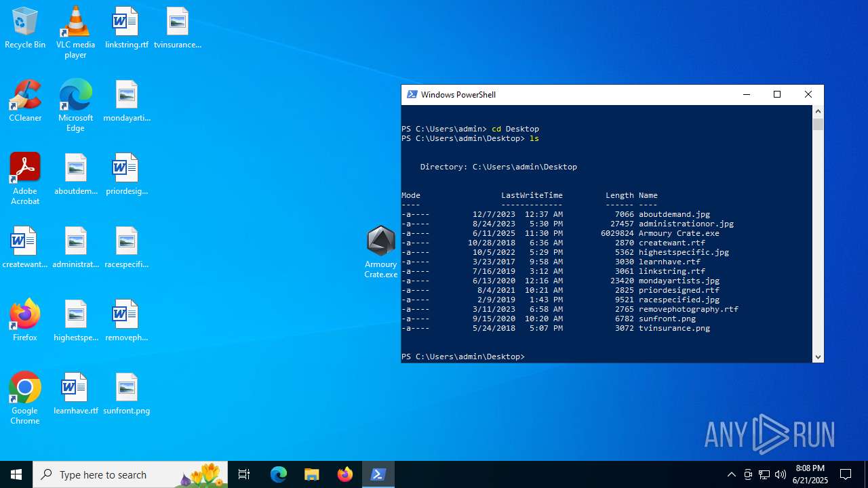Open the Windows Start menu

[x=16, y=474]
